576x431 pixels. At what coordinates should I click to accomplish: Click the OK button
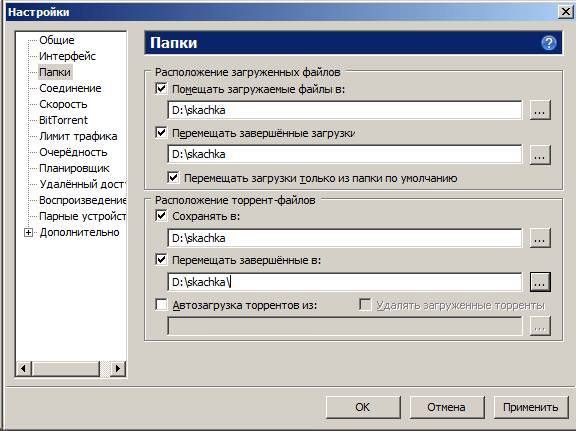[x=363, y=407]
